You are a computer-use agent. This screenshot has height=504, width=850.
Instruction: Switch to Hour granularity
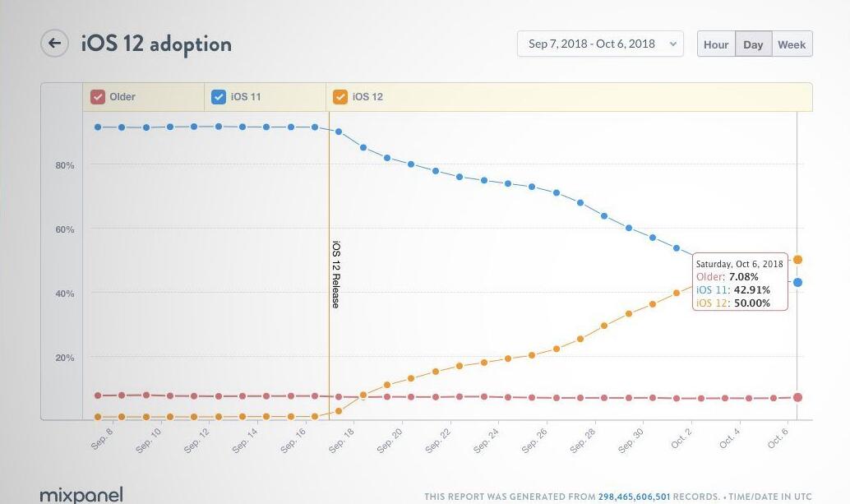coord(716,44)
